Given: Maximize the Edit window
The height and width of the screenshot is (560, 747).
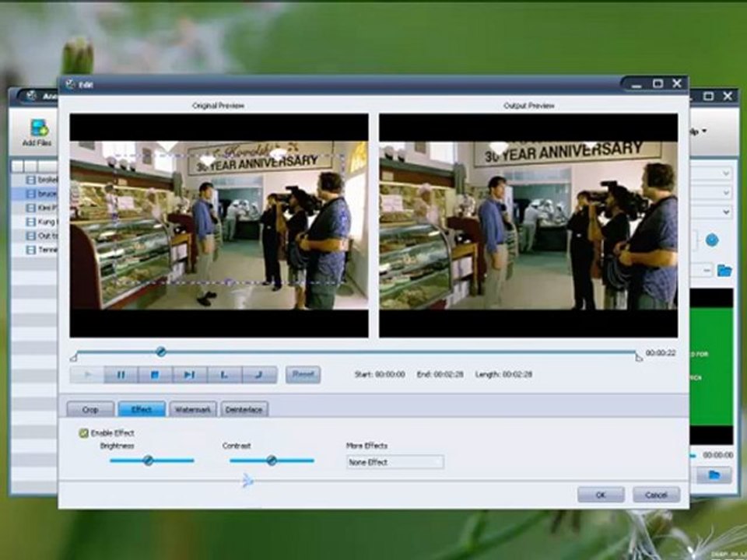Looking at the screenshot, I should [658, 84].
